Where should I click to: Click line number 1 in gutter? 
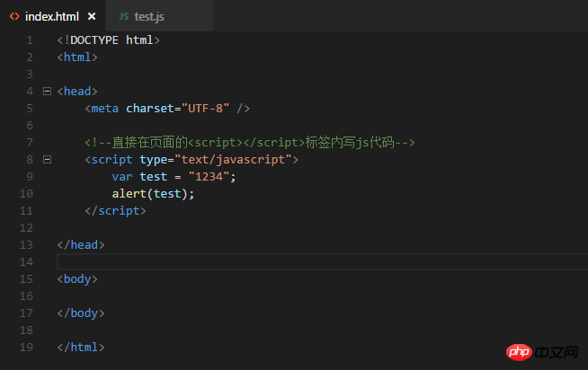tap(30, 40)
